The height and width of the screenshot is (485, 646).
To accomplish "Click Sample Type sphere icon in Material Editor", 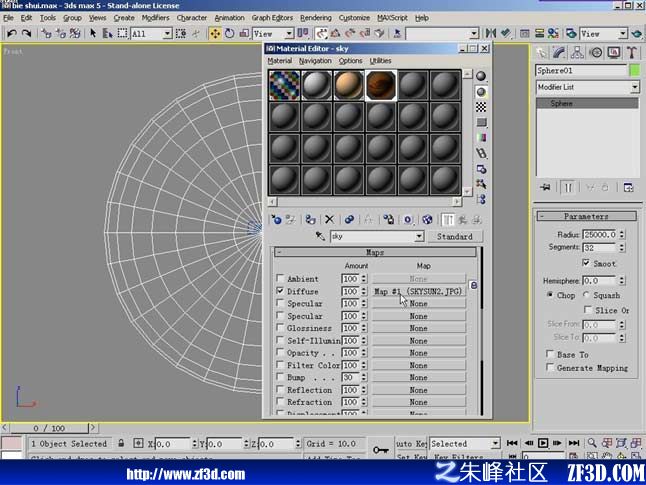I will coord(481,76).
